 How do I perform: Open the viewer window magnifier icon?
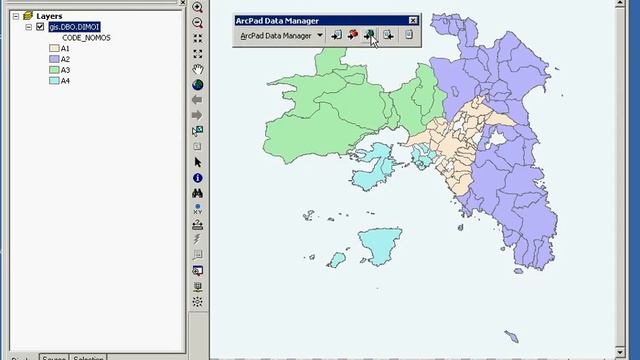(x=198, y=271)
